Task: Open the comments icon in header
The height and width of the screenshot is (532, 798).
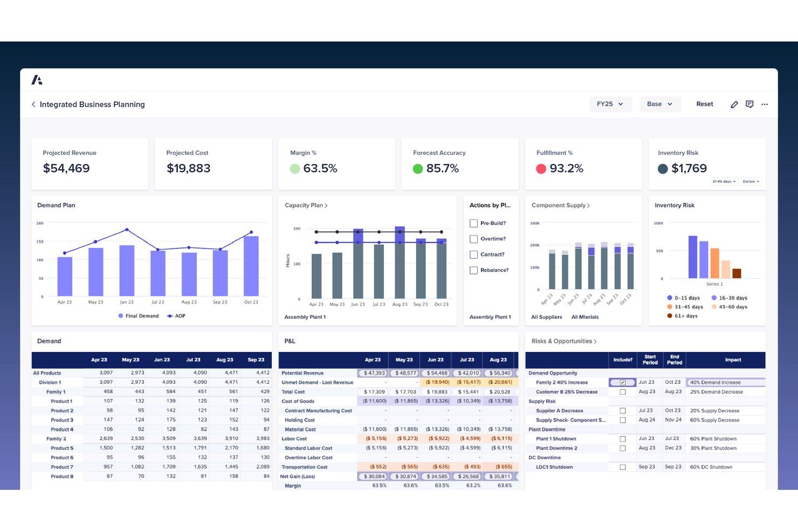Action: point(749,105)
